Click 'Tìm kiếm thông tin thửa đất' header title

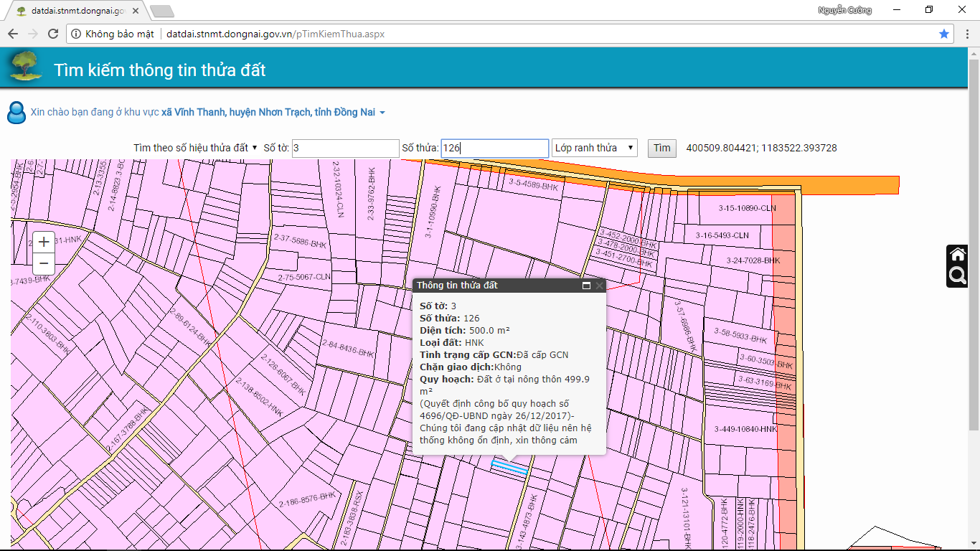click(x=160, y=70)
